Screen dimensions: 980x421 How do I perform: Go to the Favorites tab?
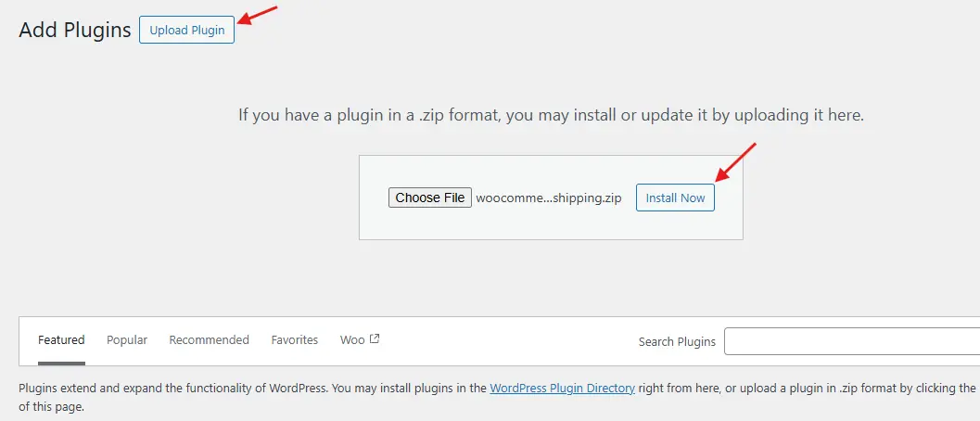295,340
